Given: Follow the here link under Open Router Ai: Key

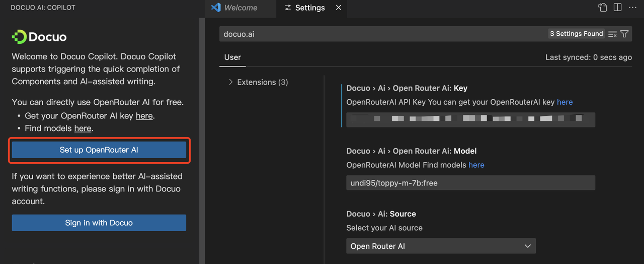Looking at the screenshot, I should [565, 102].
